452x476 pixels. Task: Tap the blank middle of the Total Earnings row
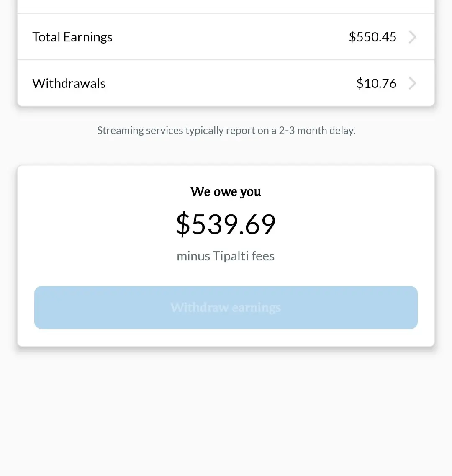click(x=231, y=37)
